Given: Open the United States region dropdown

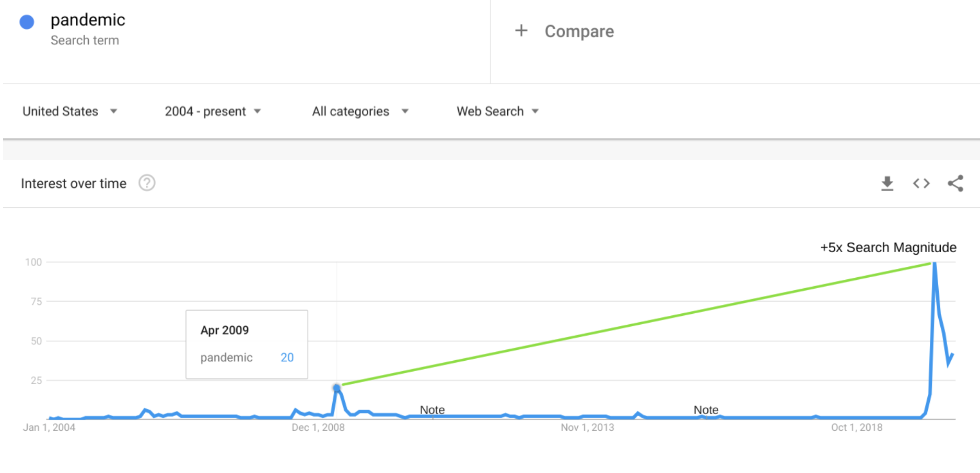Looking at the screenshot, I should click(69, 111).
